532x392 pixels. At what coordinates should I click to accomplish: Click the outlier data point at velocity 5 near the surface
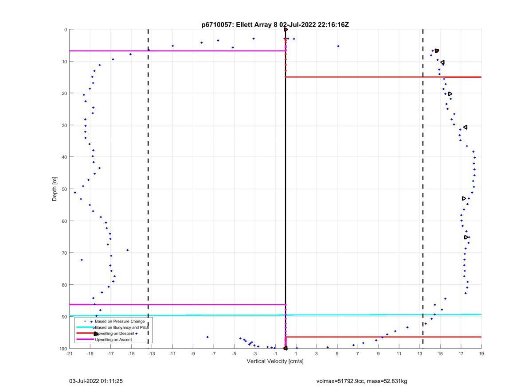[338, 46]
